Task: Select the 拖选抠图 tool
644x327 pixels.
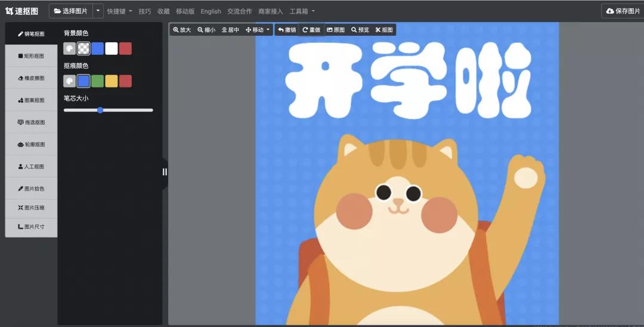Action: (x=31, y=122)
